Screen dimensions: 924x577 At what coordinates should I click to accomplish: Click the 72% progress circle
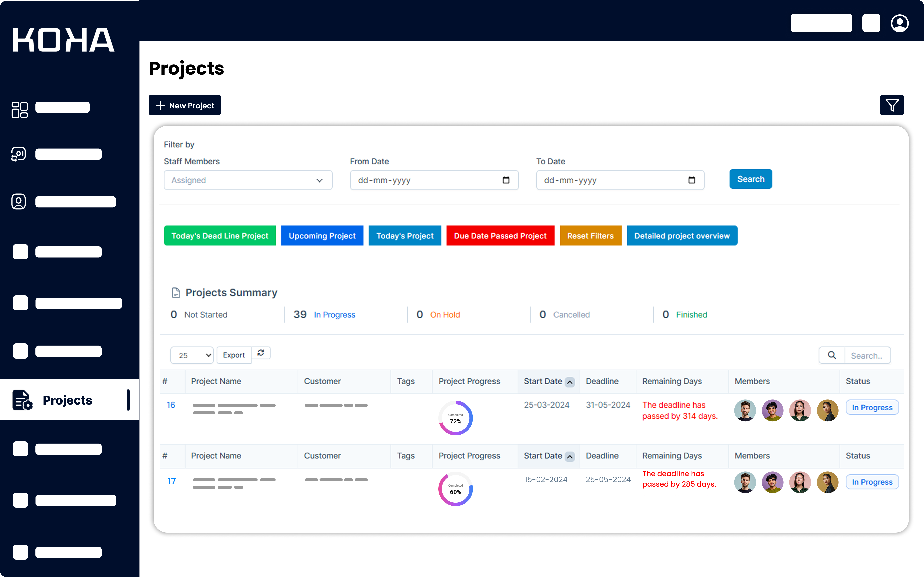pos(455,418)
